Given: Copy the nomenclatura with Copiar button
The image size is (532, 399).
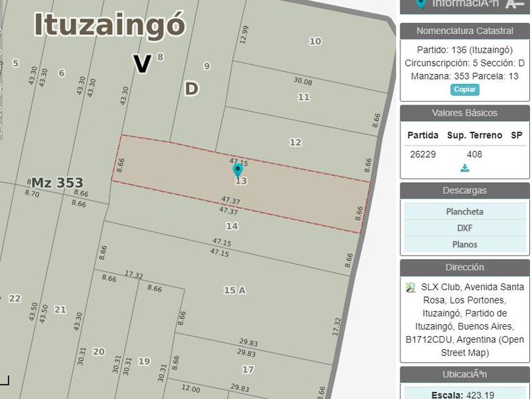Looking at the screenshot, I should tap(465, 89).
